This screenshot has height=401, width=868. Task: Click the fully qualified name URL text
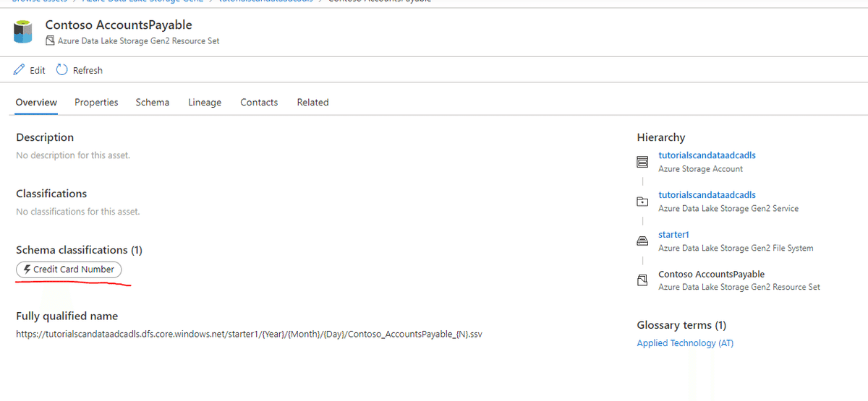[x=249, y=335]
